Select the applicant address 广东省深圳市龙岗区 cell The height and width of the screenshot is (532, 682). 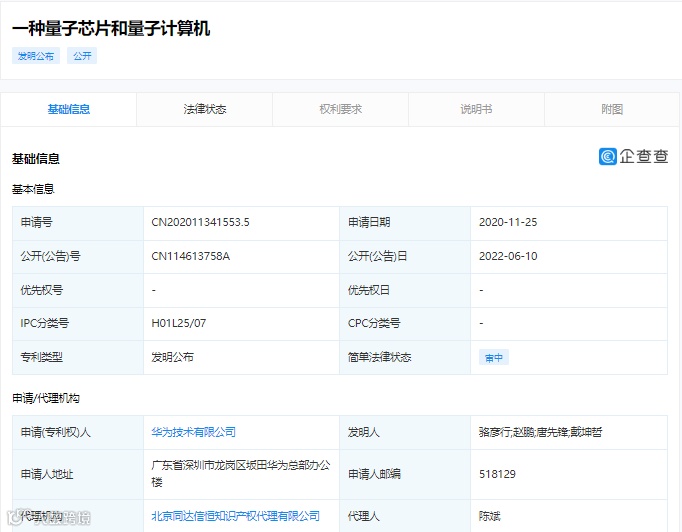pyautogui.click(x=241, y=474)
